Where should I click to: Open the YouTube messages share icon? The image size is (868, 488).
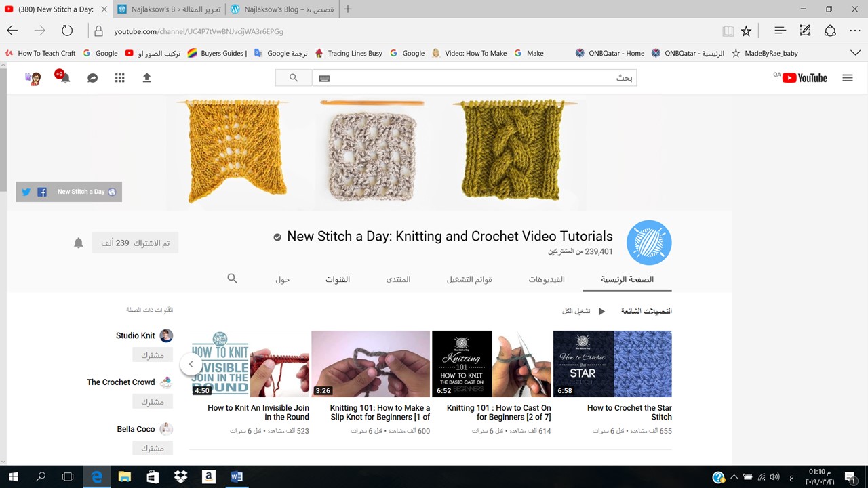[x=92, y=78]
